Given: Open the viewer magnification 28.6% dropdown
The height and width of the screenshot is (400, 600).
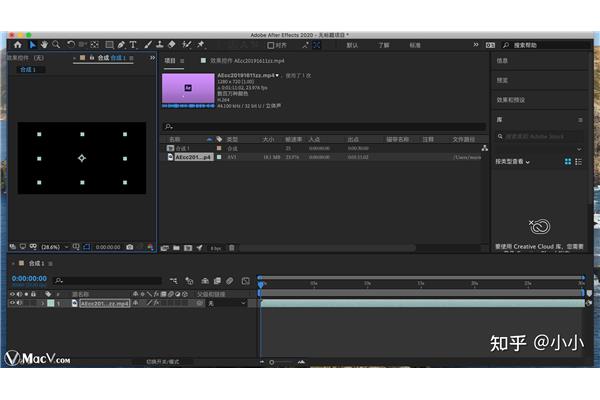Looking at the screenshot, I should (x=55, y=247).
